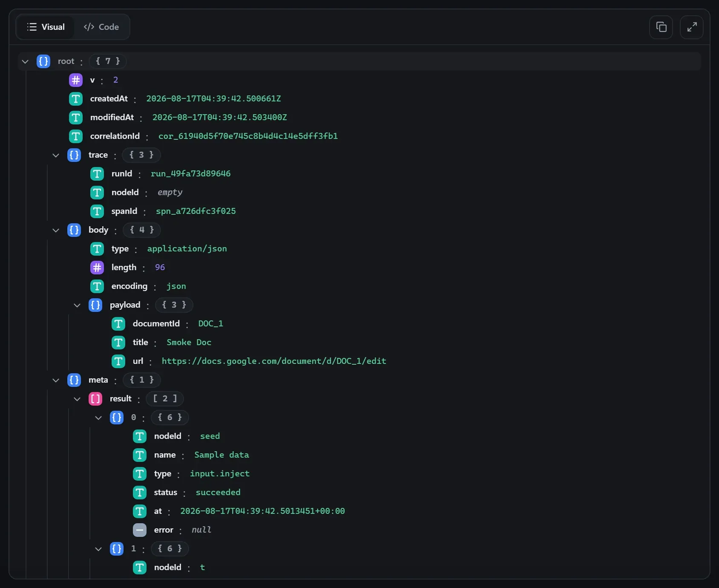
Task: Select the Visual tab
Action: tap(46, 27)
